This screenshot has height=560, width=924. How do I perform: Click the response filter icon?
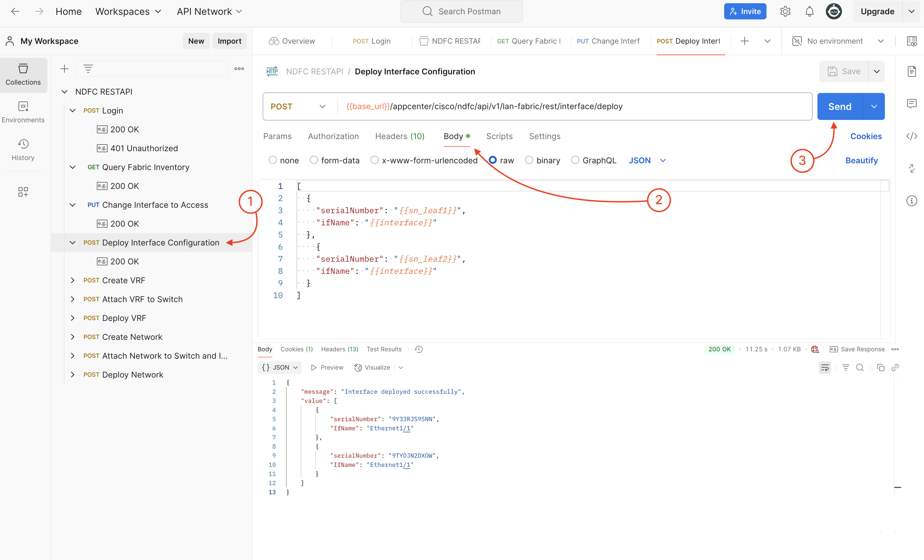pos(846,368)
